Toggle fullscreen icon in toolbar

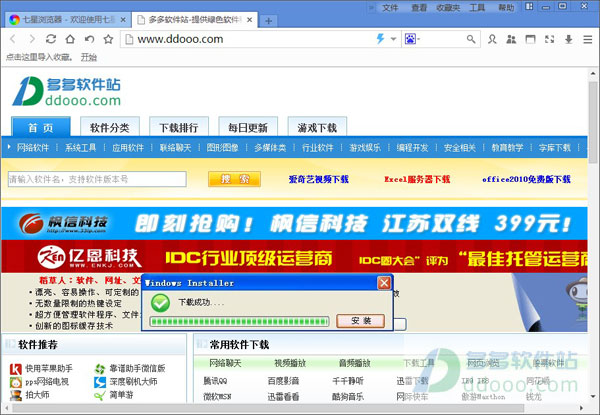(x=549, y=39)
